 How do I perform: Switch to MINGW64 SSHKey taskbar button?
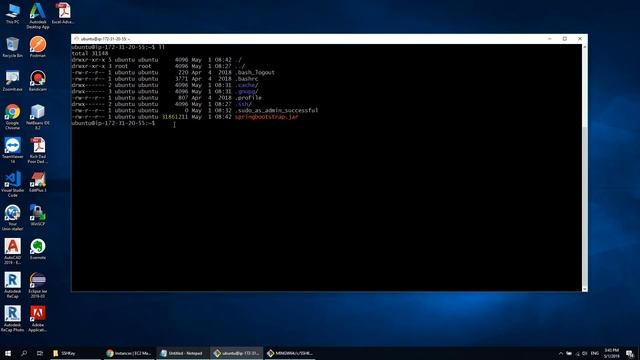click(x=290, y=353)
